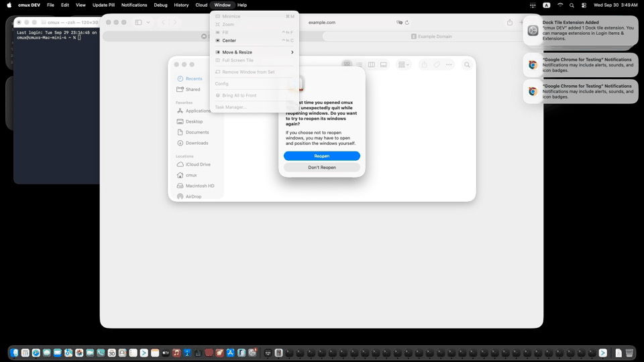Open Safari sidebar dropdown chevron
The height and width of the screenshot is (362, 644).
tap(148, 22)
